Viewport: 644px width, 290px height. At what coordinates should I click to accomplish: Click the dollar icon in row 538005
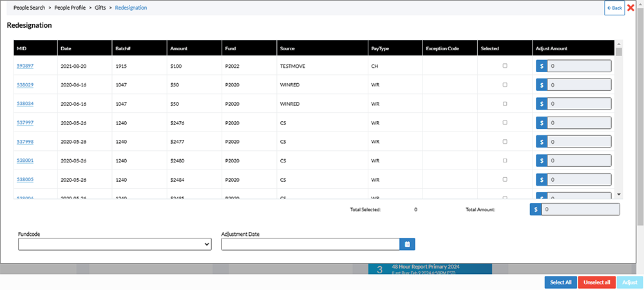coord(542,180)
